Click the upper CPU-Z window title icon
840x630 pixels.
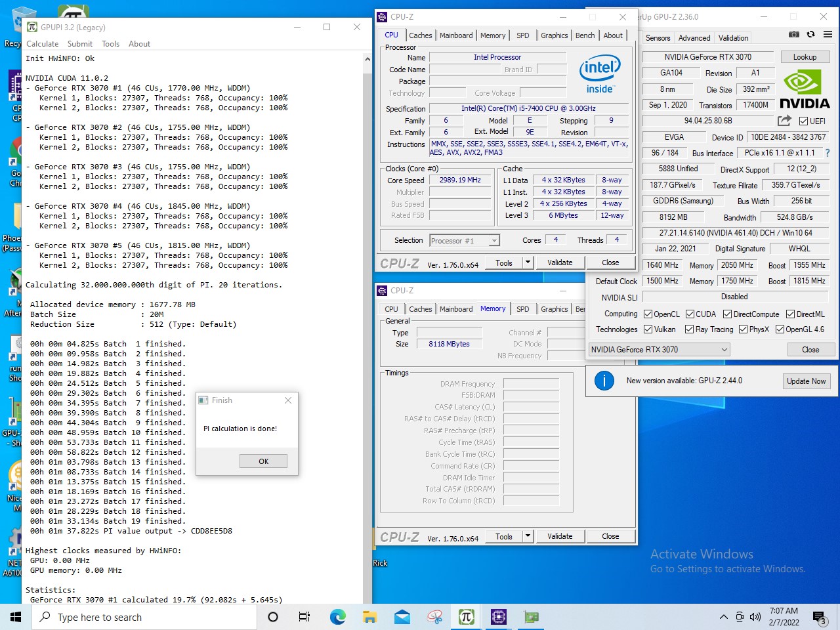click(382, 17)
